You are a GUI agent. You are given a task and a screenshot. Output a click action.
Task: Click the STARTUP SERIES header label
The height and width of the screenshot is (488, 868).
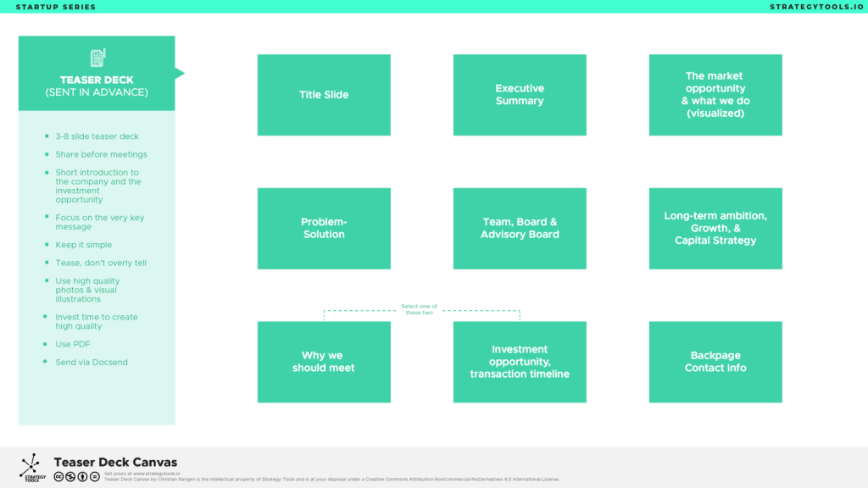pyautogui.click(x=56, y=7)
